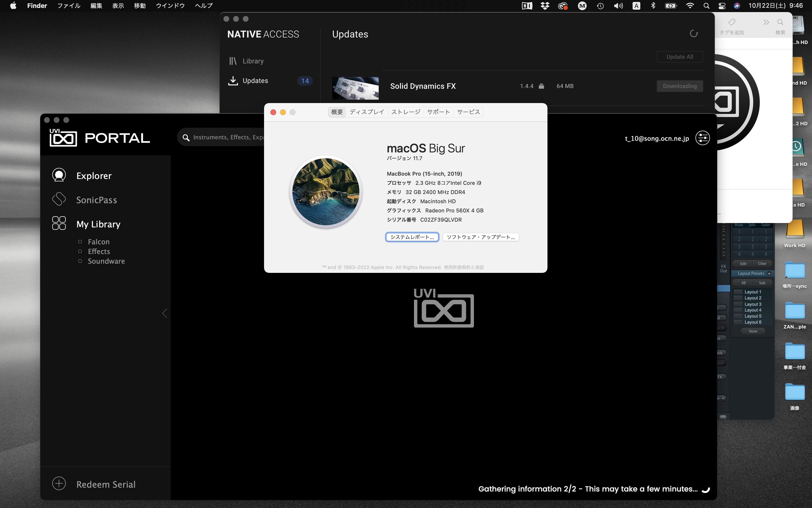Select the Soundware library filter
Image resolution: width=812 pixels, height=508 pixels.
click(x=106, y=261)
